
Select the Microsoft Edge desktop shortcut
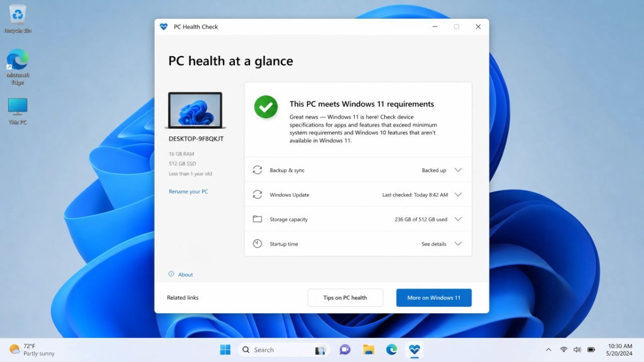pos(18,67)
